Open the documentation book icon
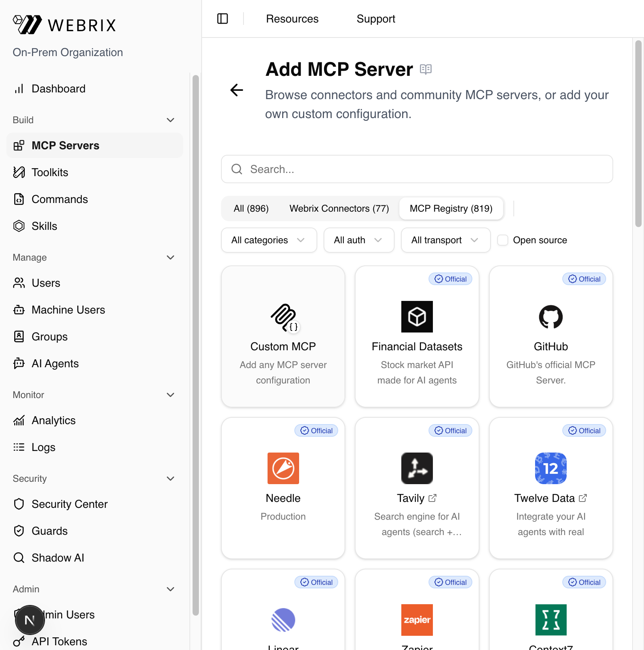This screenshot has width=644, height=650. tap(426, 70)
